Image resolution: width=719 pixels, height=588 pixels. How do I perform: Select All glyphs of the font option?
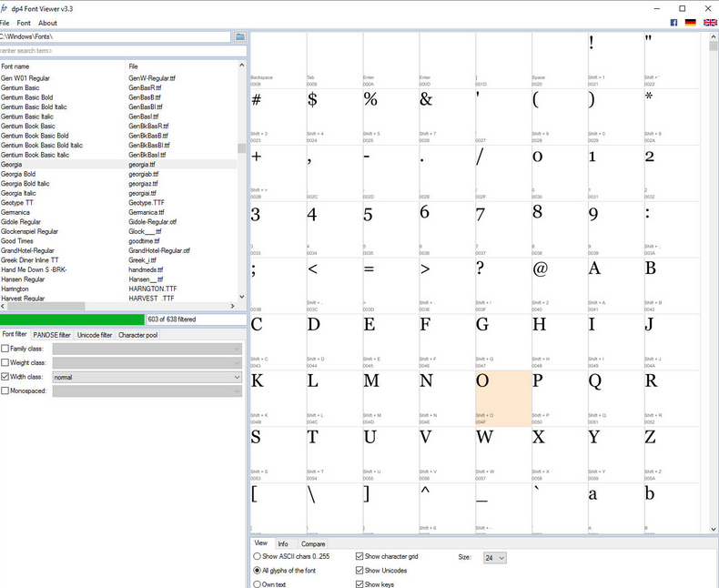(257, 571)
